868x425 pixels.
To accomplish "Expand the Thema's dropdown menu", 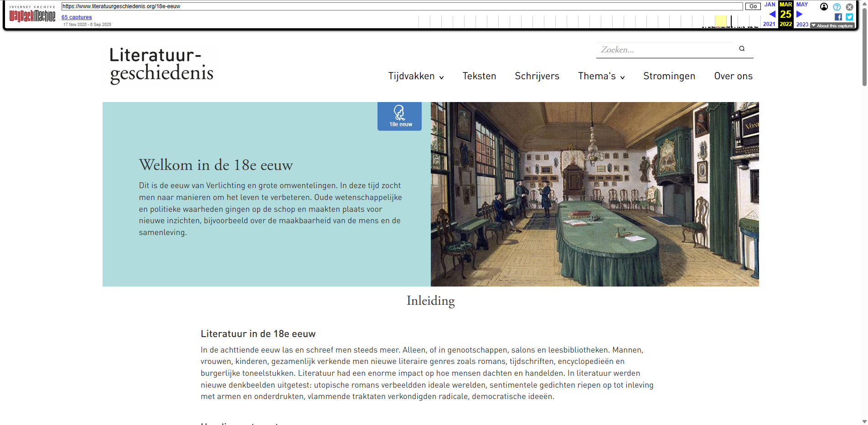I will (x=601, y=76).
